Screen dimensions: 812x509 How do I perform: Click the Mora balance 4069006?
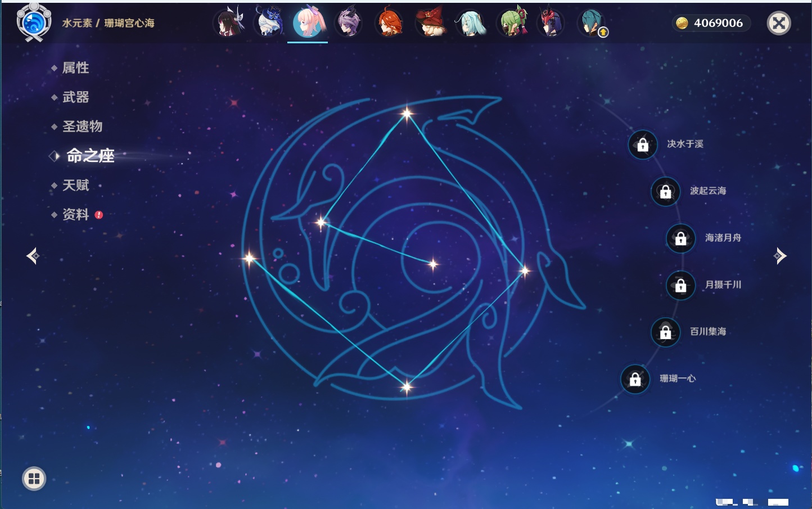[x=718, y=23]
